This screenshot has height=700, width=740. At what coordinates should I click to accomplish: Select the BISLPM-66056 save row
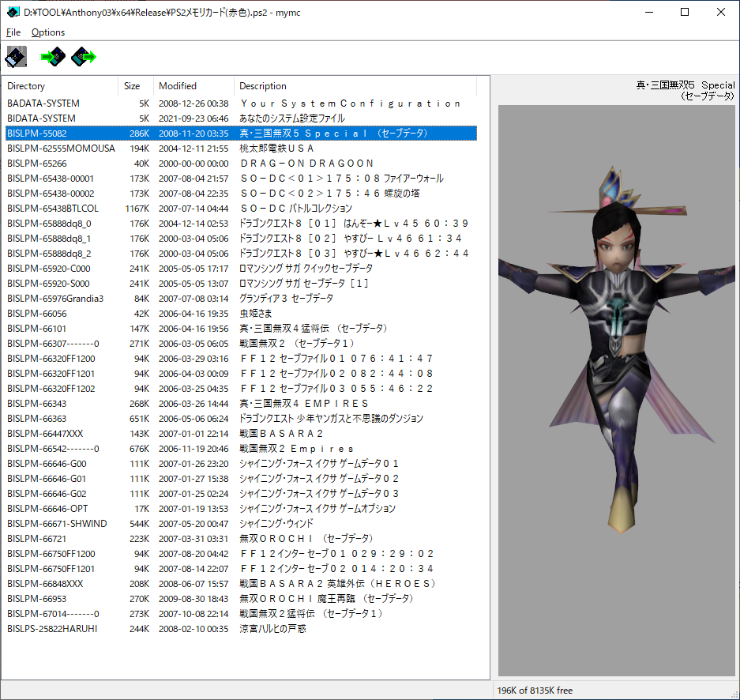click(241, 314)
